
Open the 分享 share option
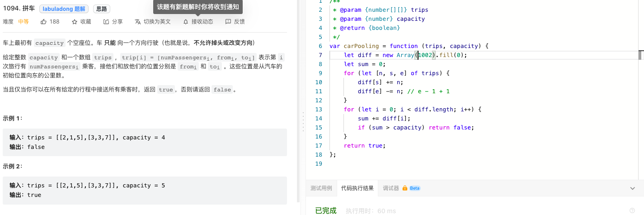point(113,21)
